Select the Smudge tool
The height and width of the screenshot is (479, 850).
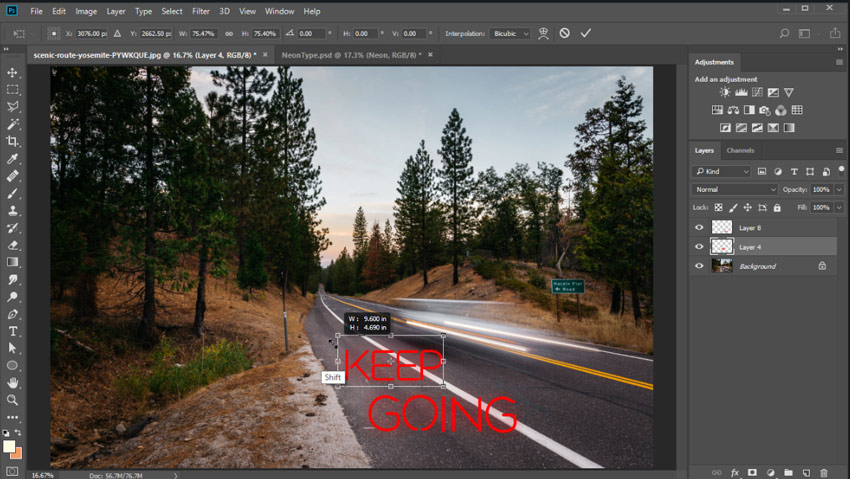pyautogui.click(x=12, y=280)
